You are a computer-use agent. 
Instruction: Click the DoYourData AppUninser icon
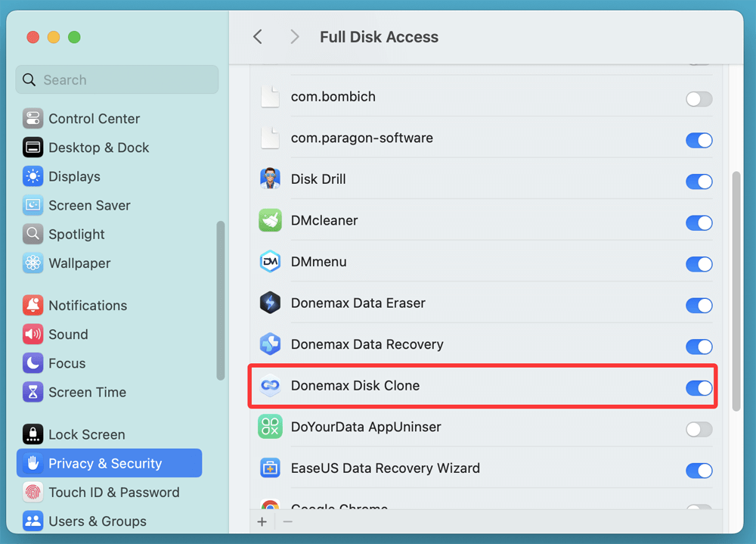click(270, 428)
